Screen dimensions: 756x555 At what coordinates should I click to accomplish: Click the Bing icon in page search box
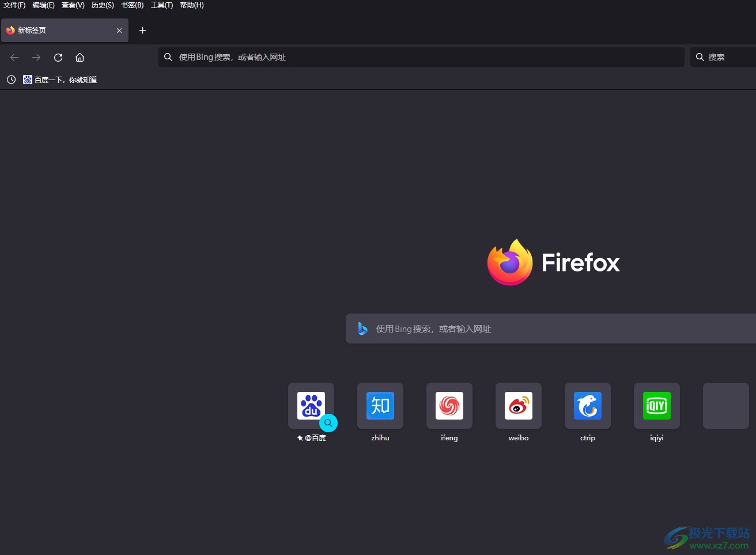[362, 329]
